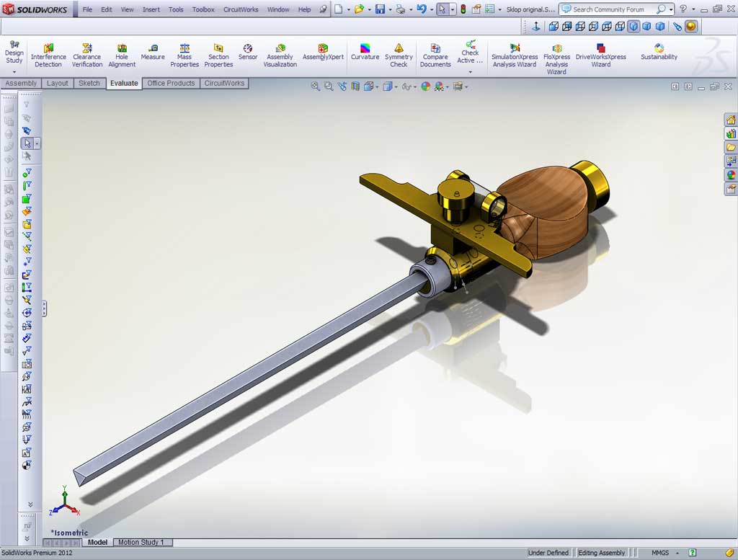Toggle Filter Vertices in selection filter toolbar
The height and width of the screenshot is (560, 738).
pos(27,173)
